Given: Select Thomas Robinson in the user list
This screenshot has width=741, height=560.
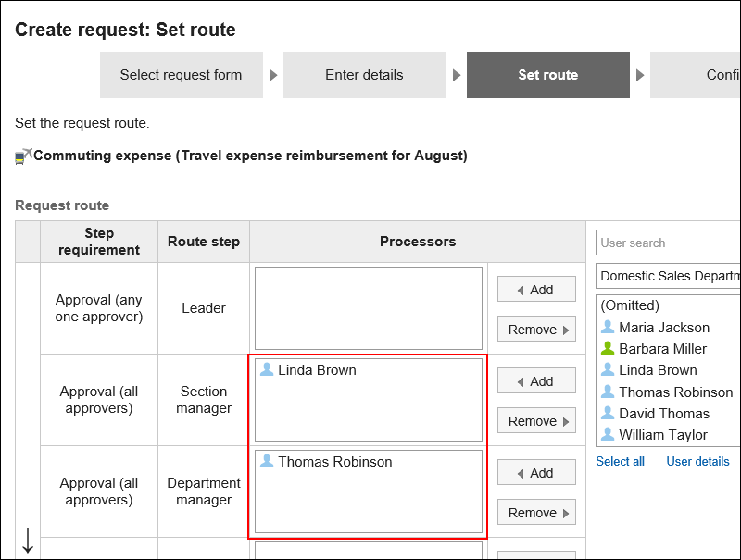Looking at the screenshot, I should (x=676, y=392).
